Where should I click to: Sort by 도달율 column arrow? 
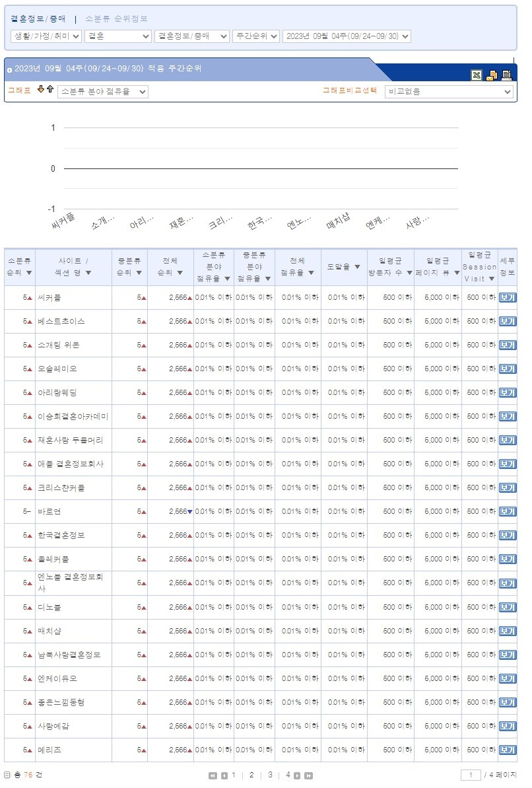click(357, 267)
